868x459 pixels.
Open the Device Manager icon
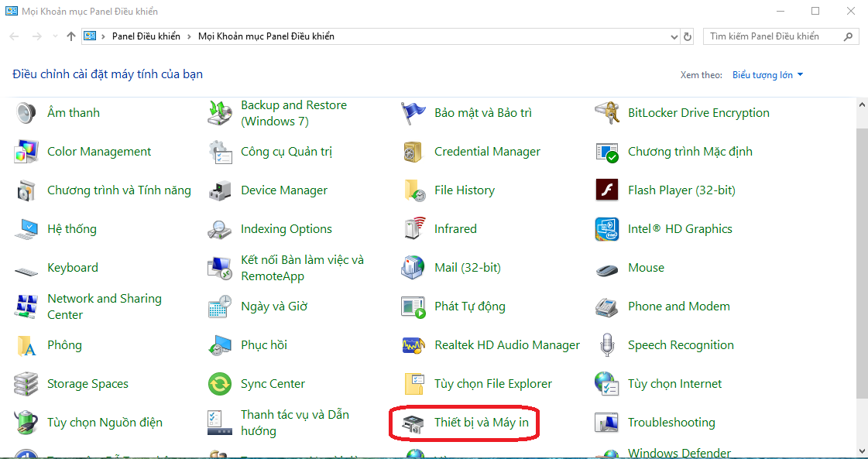(x=220, y=190)
